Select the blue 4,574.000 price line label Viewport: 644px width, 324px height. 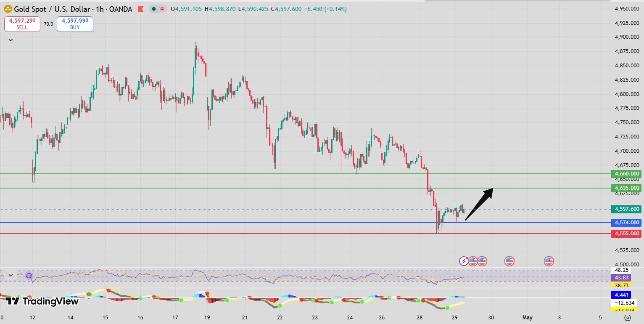coord(627,223)
